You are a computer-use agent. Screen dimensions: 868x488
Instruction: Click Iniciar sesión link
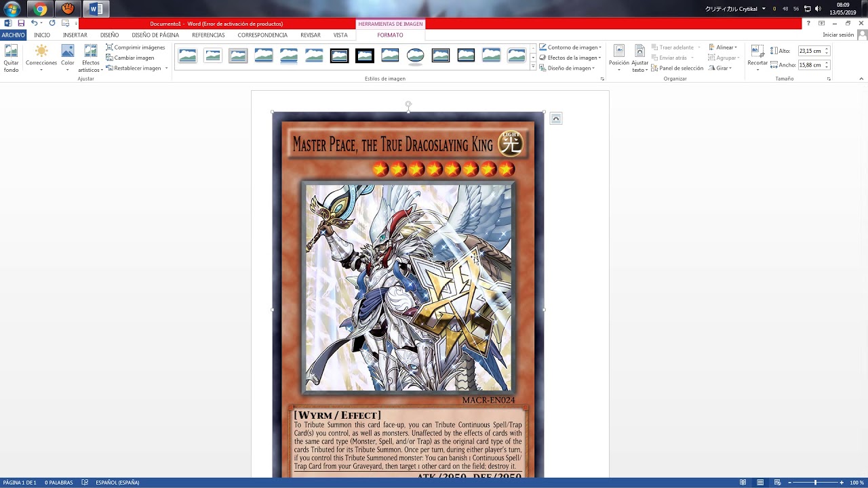838,35
